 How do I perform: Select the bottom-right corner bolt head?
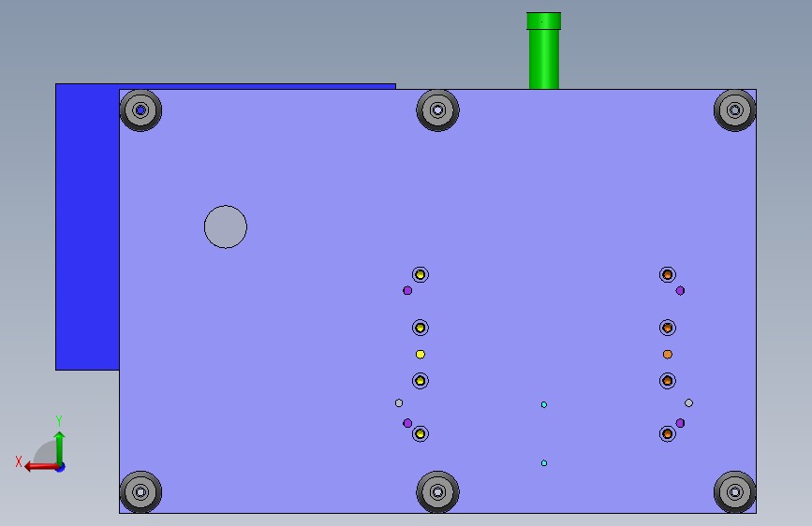[734, 491]
